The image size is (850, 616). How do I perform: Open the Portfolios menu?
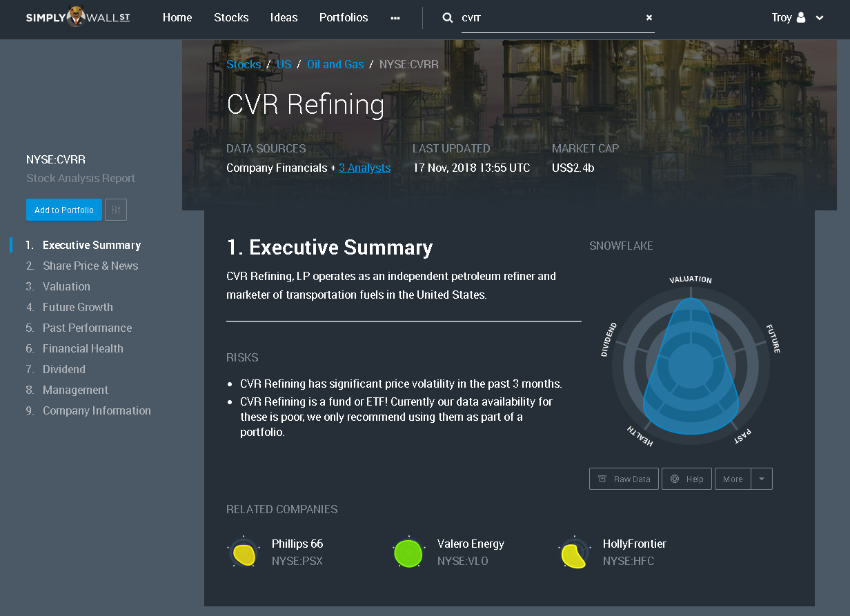click(344, 18)
